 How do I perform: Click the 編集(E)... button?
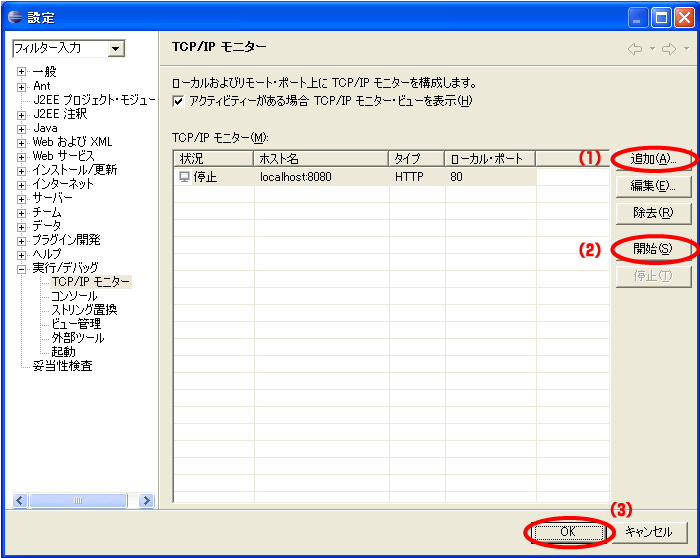pos(653,186)
